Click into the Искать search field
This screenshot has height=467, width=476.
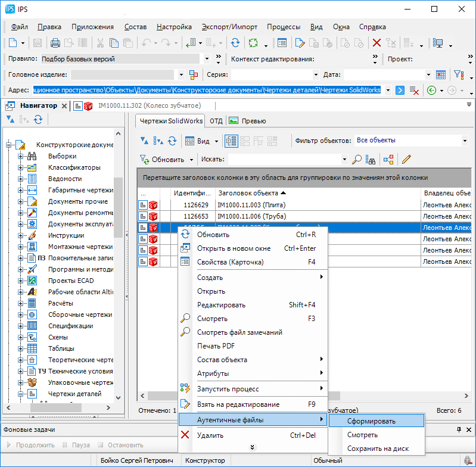[x=284, y=160]
